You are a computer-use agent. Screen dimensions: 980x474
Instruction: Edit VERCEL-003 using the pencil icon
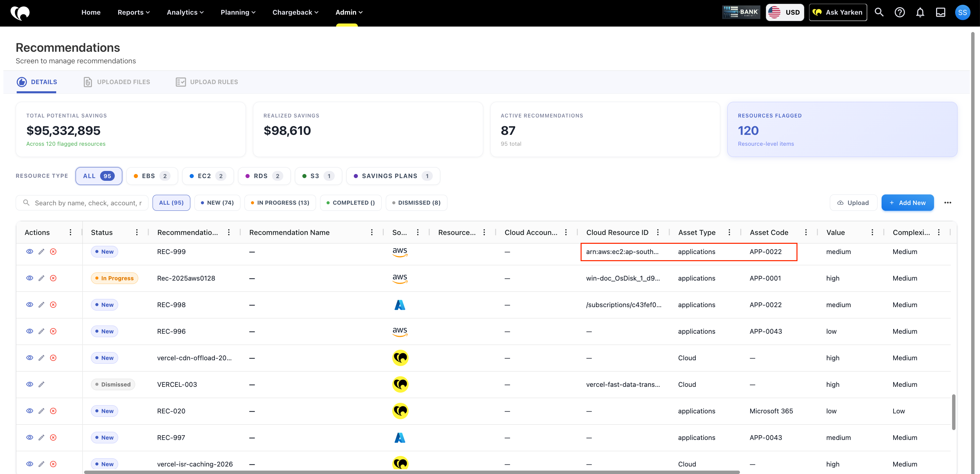[x=42, y=384]
